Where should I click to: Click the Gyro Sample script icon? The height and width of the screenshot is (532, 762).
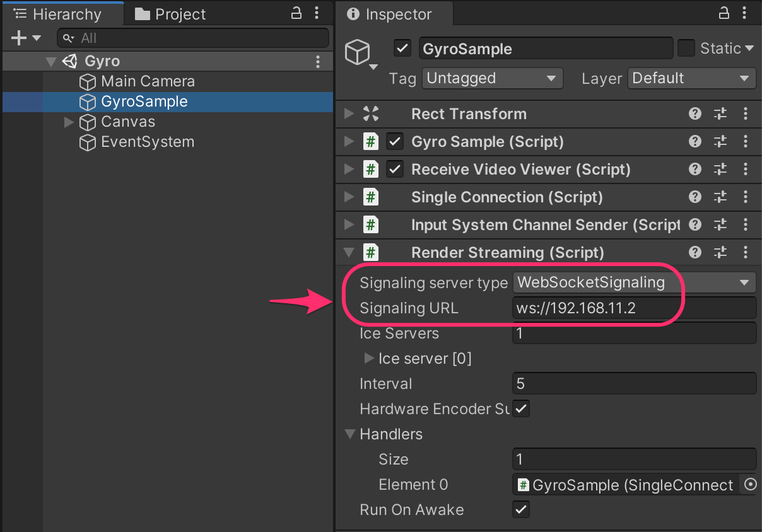[x=370, y=141]
